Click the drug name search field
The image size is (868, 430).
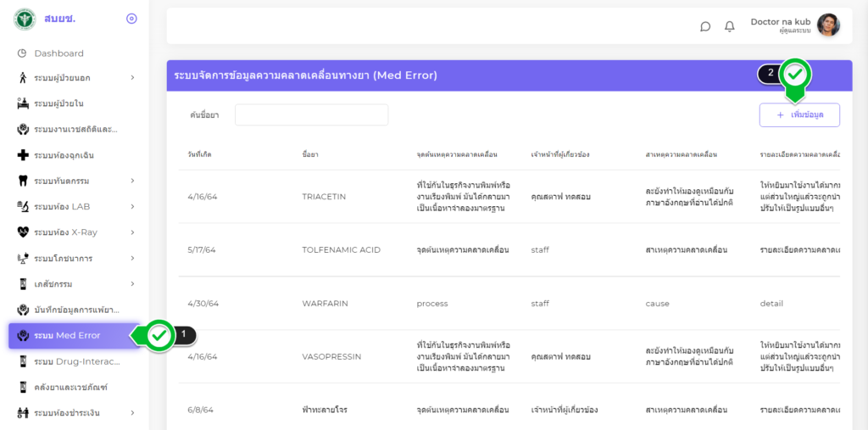click(x=311, y=114)
